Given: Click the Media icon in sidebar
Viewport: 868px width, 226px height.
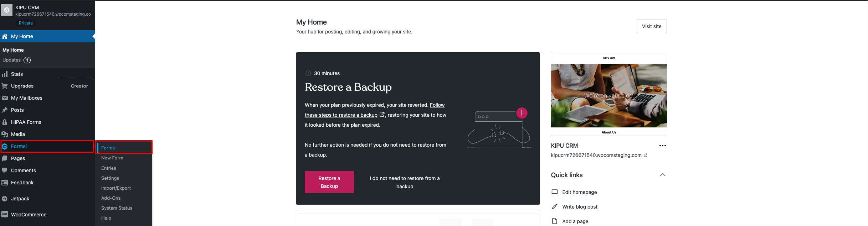Looking at the screenshot, I should click(5, 134).
